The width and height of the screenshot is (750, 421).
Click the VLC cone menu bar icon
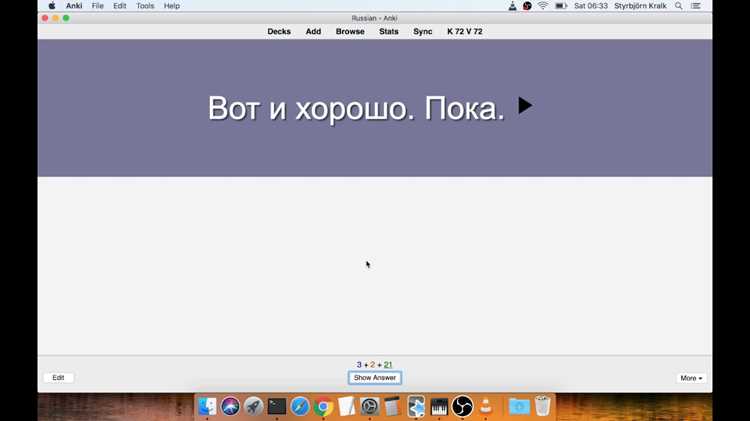[512, 6]
